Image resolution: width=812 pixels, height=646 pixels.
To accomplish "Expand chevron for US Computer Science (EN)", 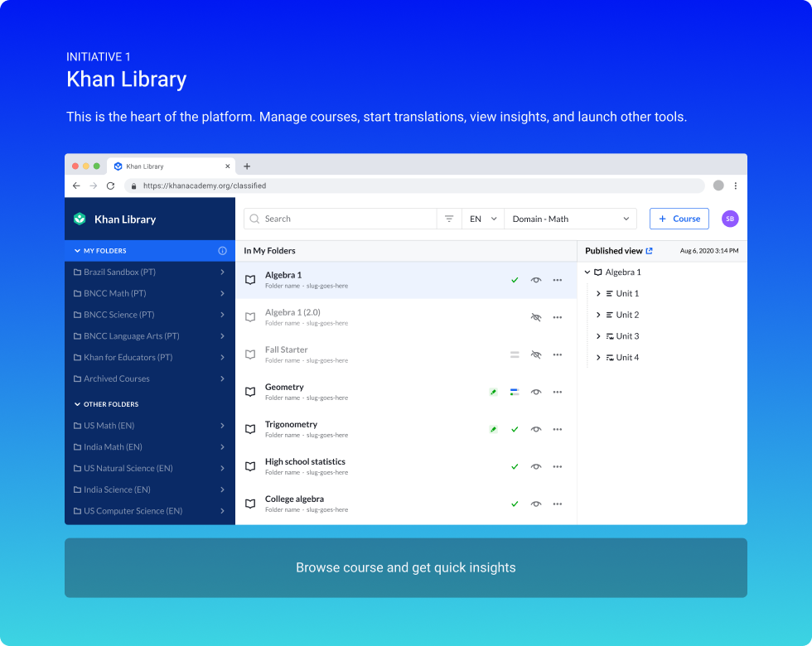I will 223,511.
